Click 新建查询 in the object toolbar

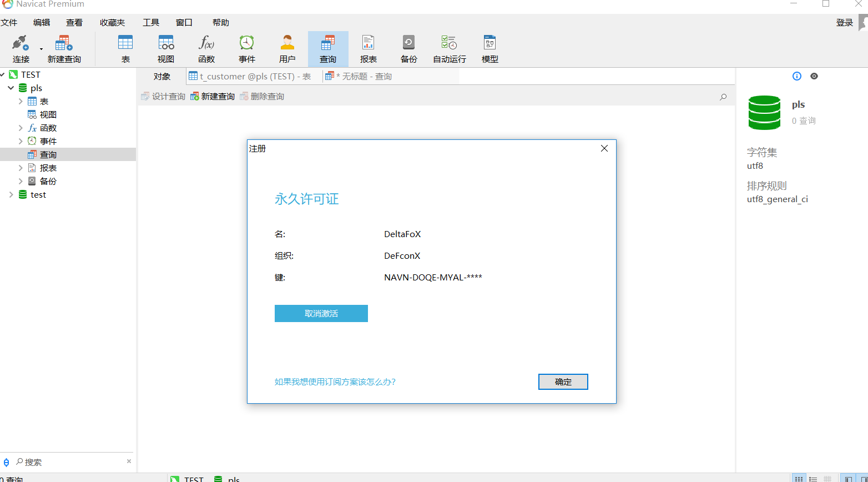tap(213, 97)
